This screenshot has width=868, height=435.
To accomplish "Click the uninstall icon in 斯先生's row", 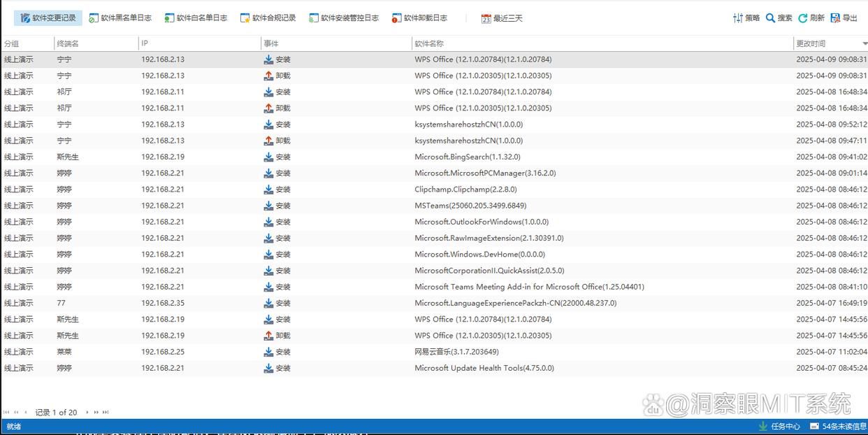I will pos(268,336).
